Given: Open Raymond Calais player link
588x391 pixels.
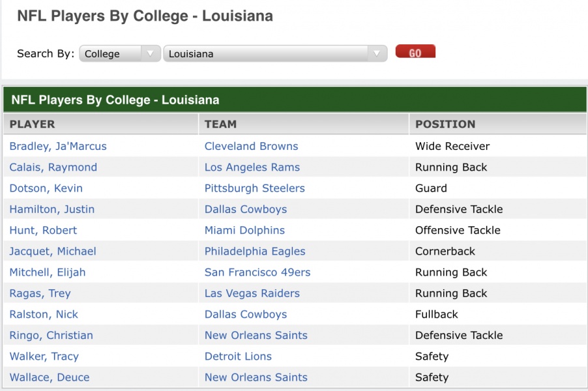Looking at the screenshot, I should pos(53,167).
